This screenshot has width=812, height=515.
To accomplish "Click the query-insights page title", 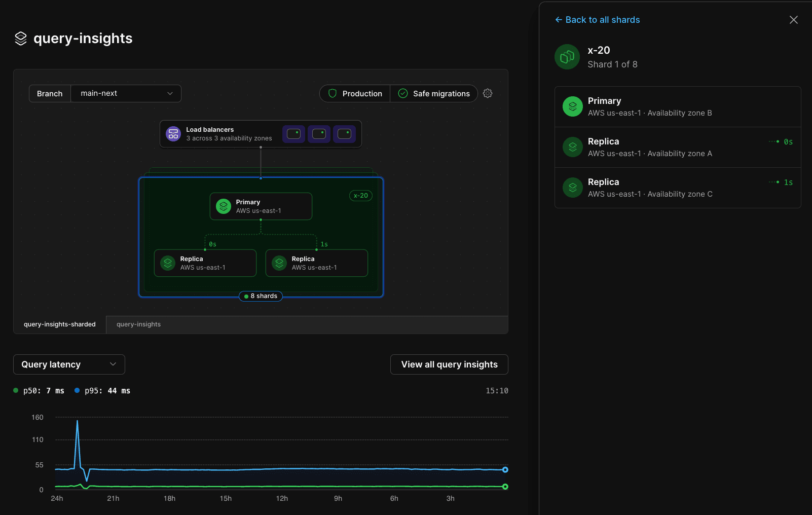I will point(83,39).
